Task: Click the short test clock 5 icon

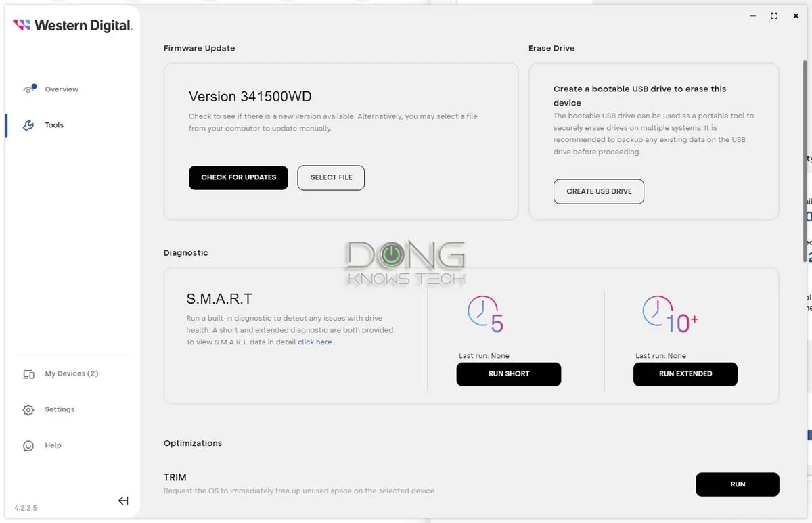Action: pos(485,314)
